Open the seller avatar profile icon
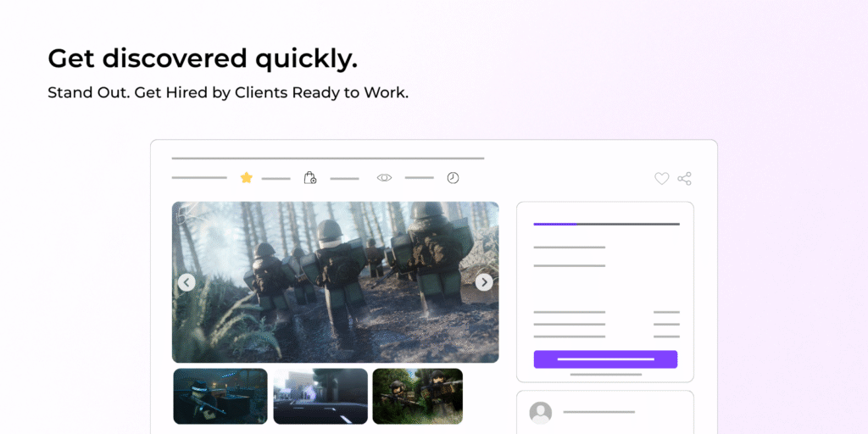The height and width of the screenshot is (434, 868). (x=540, y=413)
